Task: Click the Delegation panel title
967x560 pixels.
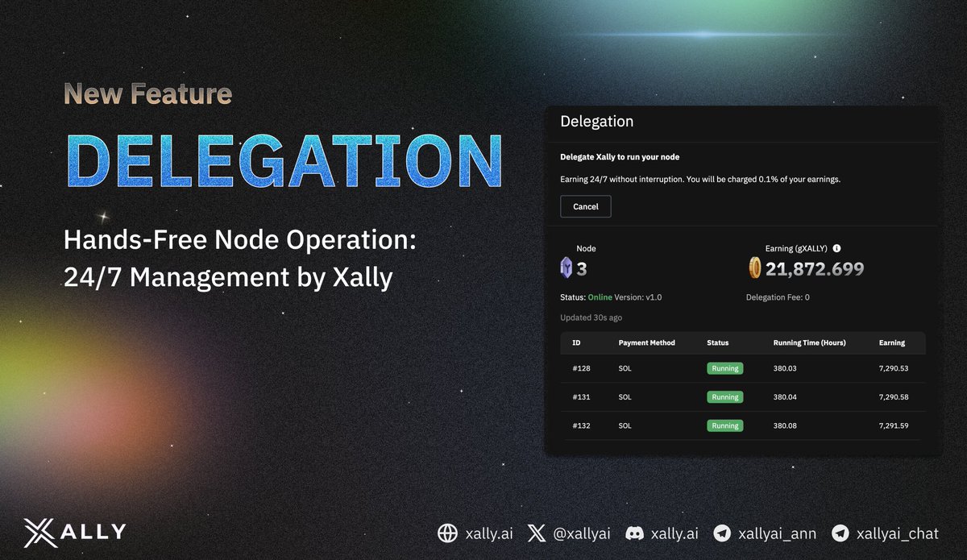Action: 597,121
